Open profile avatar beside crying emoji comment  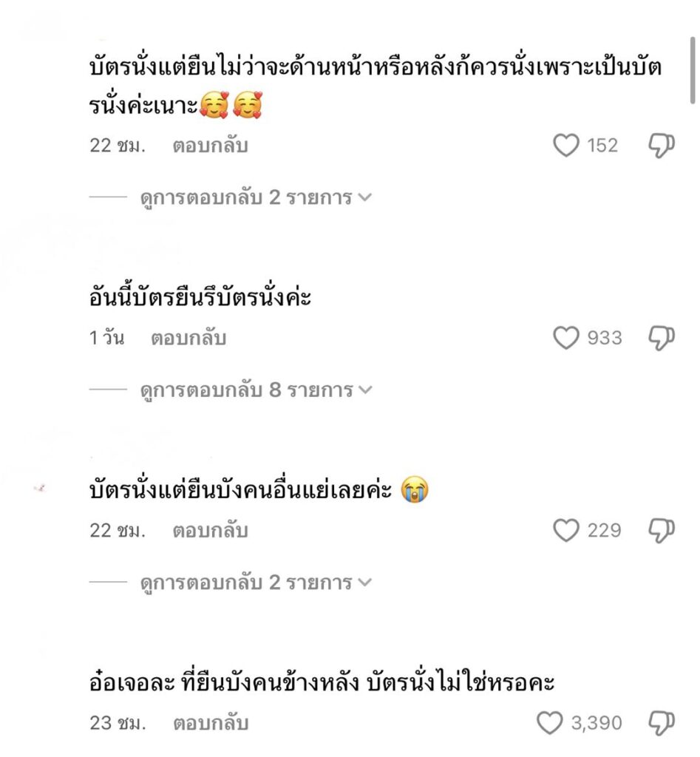point(41,489)
